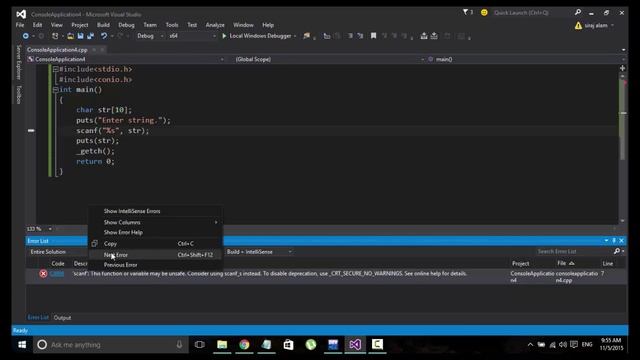Click the feedback smiley icon

pyautogui.click(x=484, y=13)
